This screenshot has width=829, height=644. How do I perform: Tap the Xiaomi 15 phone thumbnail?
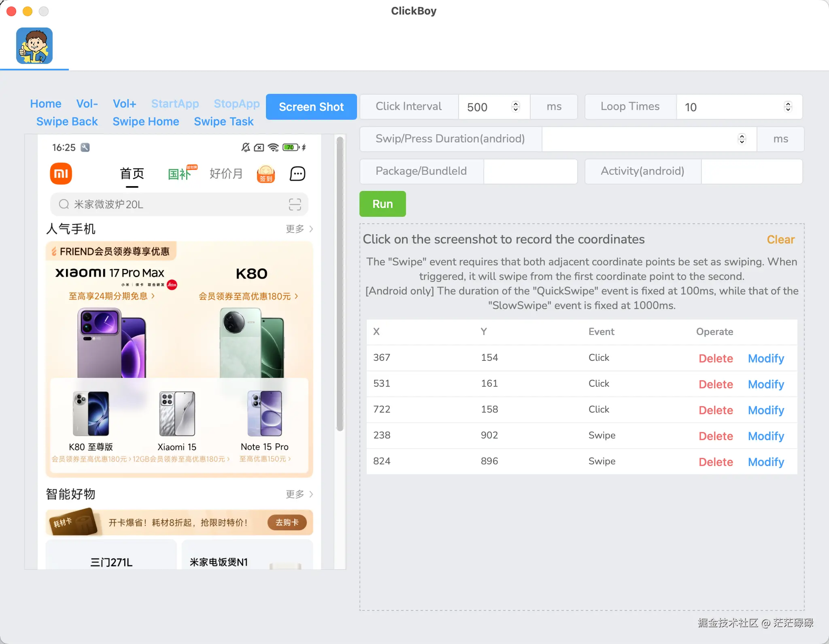coord(177,413)
